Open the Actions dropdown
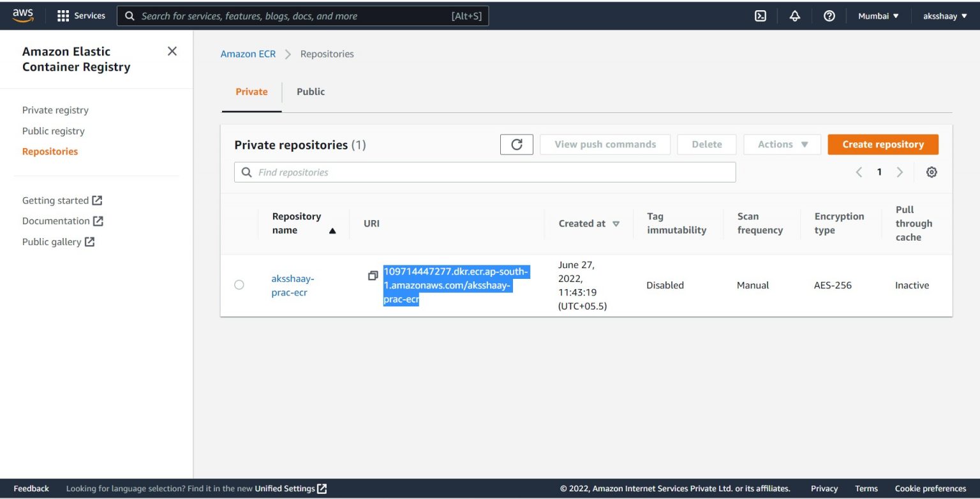 (x=781, y=144)
